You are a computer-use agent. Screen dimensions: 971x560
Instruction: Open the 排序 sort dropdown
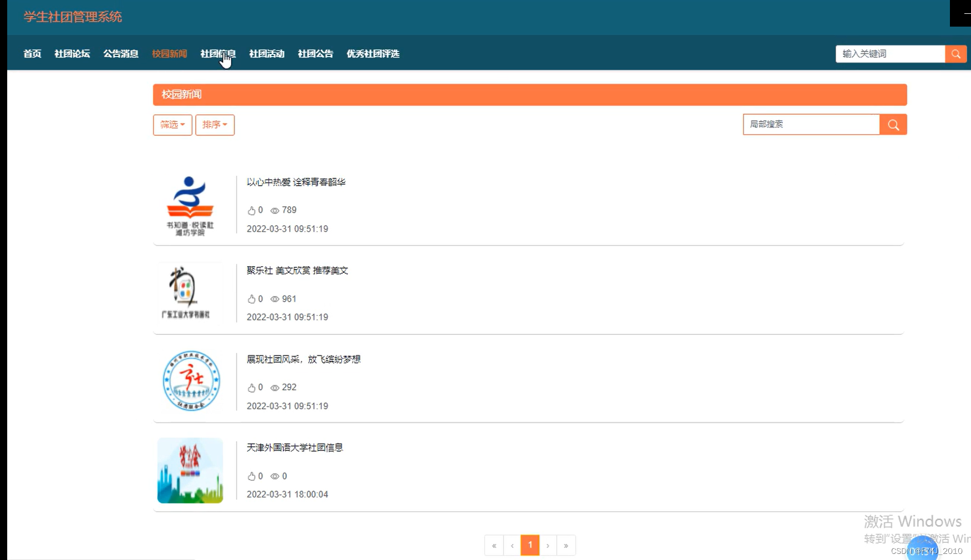[215, 125]
